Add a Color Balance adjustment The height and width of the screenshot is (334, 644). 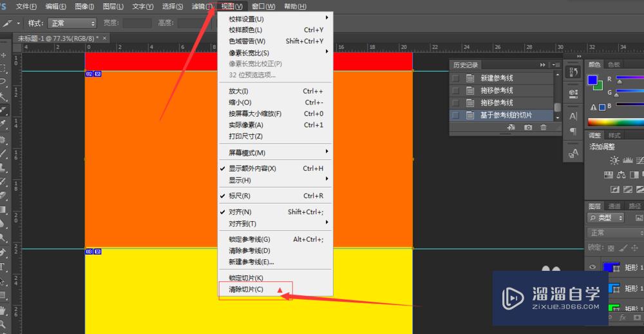point(621,175)
